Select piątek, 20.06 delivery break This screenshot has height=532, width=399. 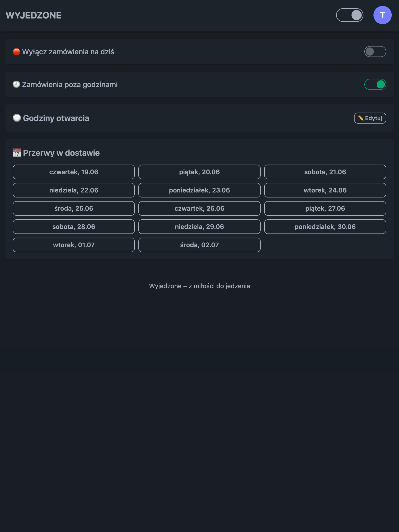199,172
